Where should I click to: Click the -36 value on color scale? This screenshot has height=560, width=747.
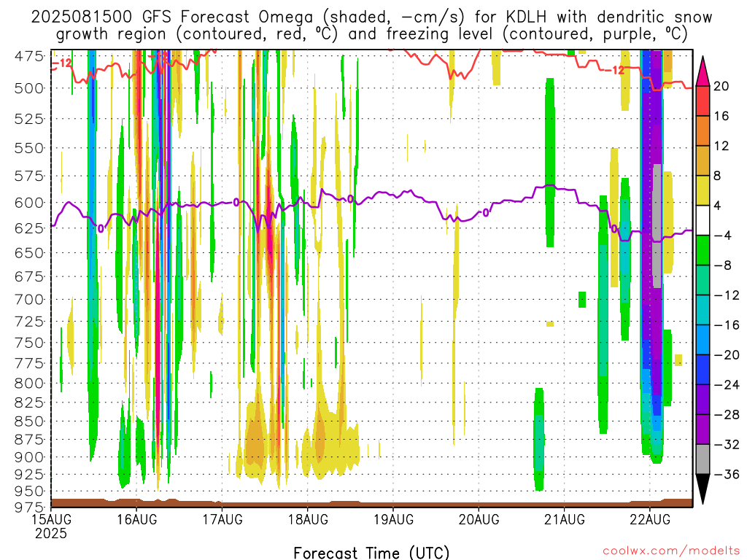point(727,474)
